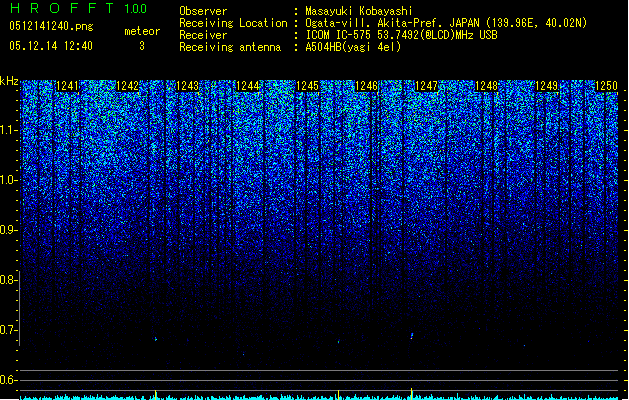Click the 1.0 kHz axis label

8,180
